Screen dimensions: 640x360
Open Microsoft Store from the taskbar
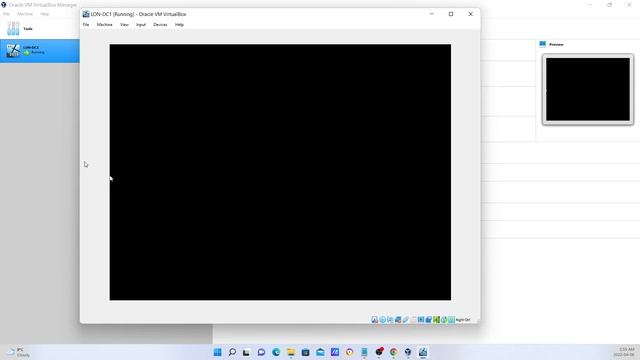[305, 352]
